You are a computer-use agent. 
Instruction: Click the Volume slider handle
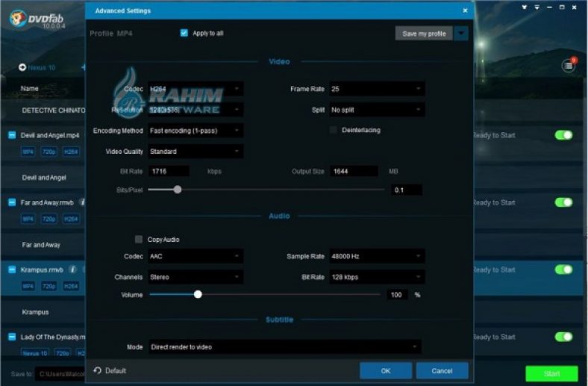point(198,294)
